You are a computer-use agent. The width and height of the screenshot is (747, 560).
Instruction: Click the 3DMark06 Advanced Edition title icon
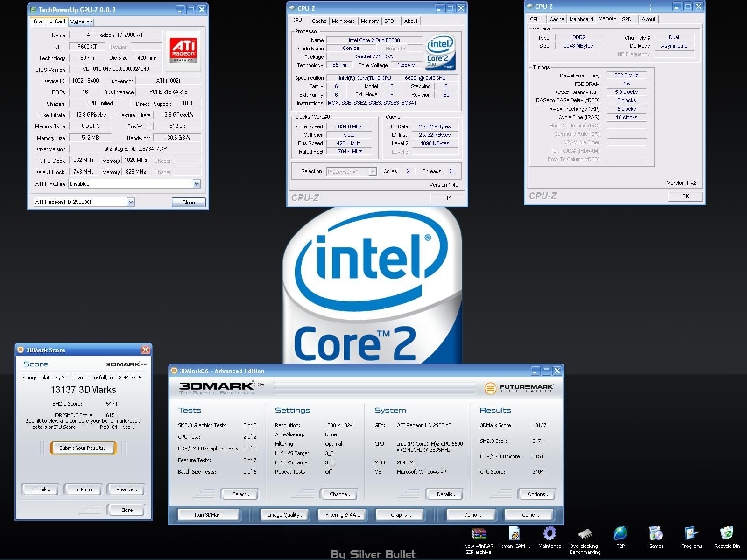(x=174, y=371)
